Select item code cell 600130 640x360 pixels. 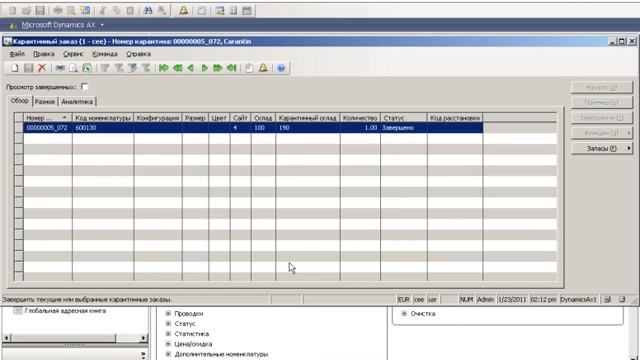103,128
